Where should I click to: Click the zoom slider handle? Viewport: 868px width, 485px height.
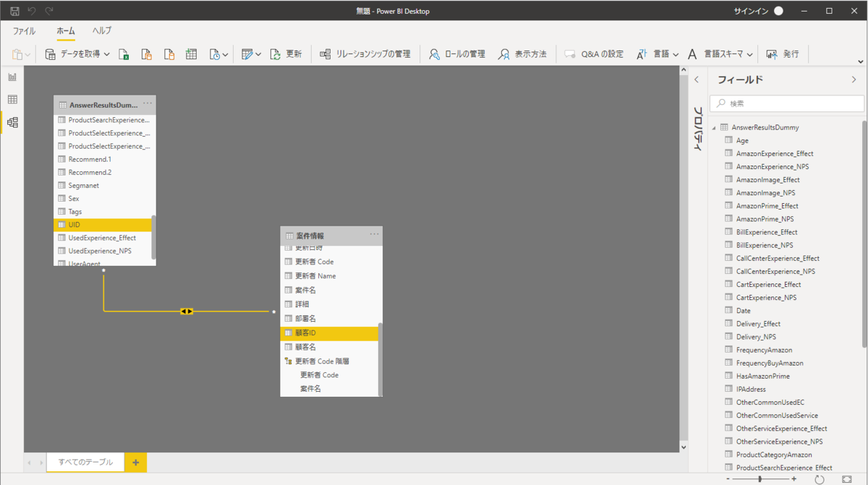coord(759,479)
